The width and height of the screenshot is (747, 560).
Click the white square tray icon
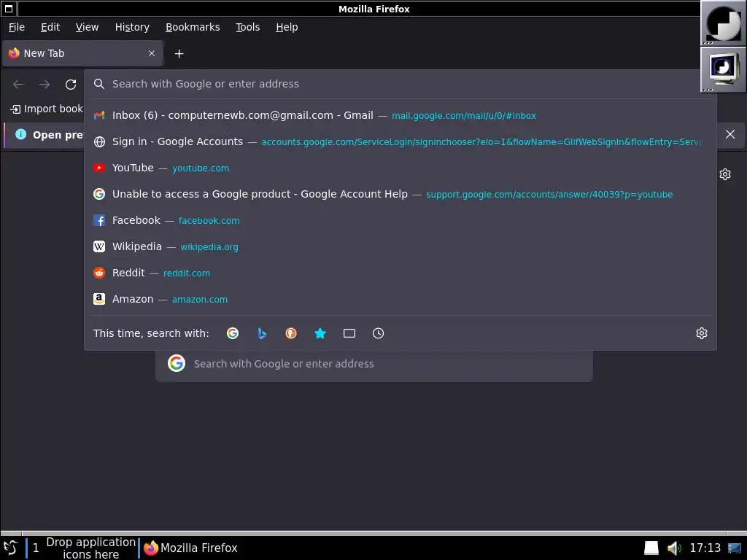pos(651,548)
